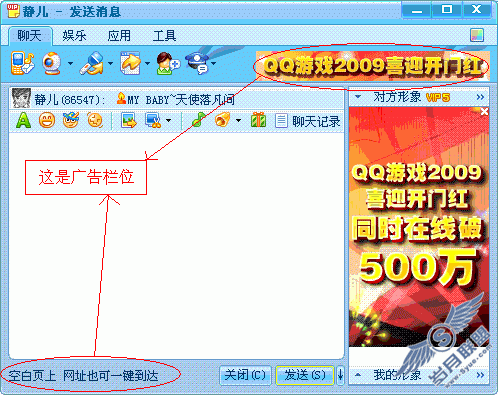Collapse the 对方形象 panel
Screen dimensions: 498x395
pos(358,97)
